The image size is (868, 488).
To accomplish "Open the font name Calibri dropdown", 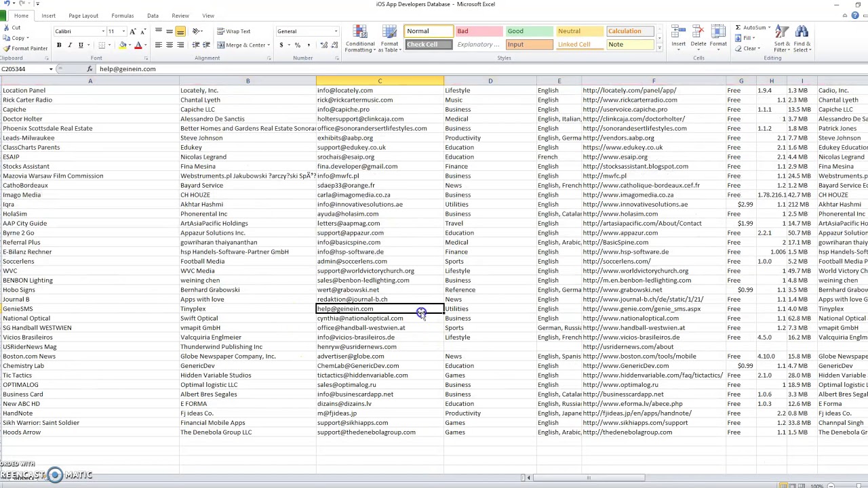I will click(x=104, y=31).
